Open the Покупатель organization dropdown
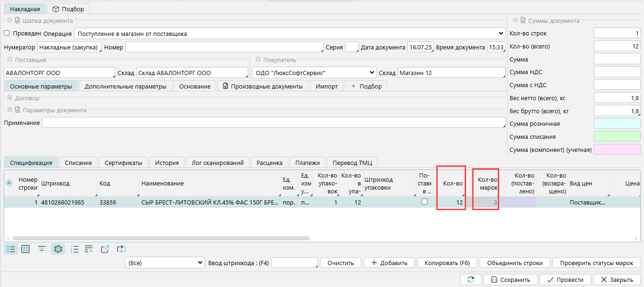 pos(314,73)
